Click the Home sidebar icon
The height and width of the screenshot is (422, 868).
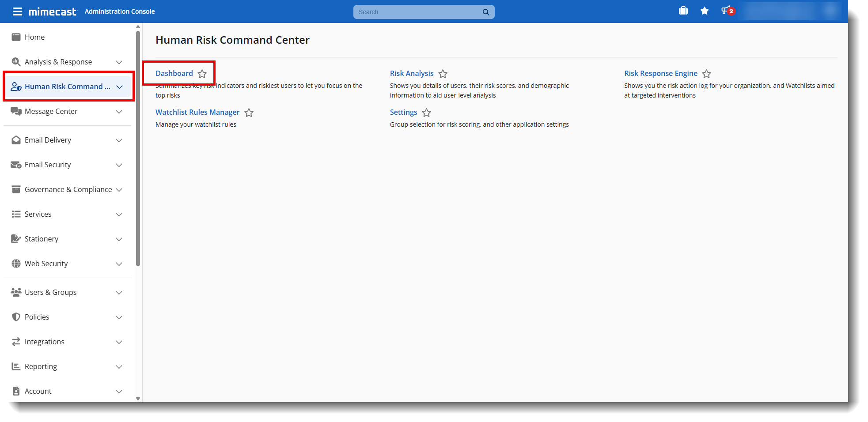16,37
